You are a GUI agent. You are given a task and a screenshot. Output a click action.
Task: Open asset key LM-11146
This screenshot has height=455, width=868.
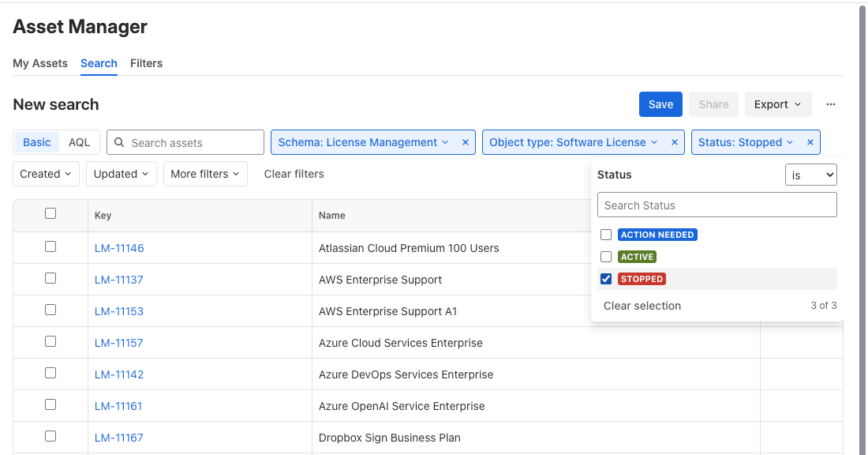119,248
